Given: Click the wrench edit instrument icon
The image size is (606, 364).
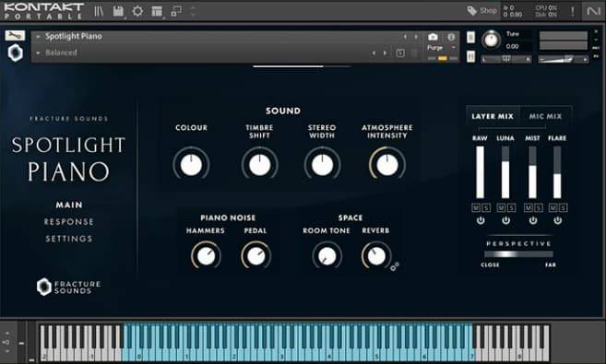Looking at the screenshot, I should point(15,36).
